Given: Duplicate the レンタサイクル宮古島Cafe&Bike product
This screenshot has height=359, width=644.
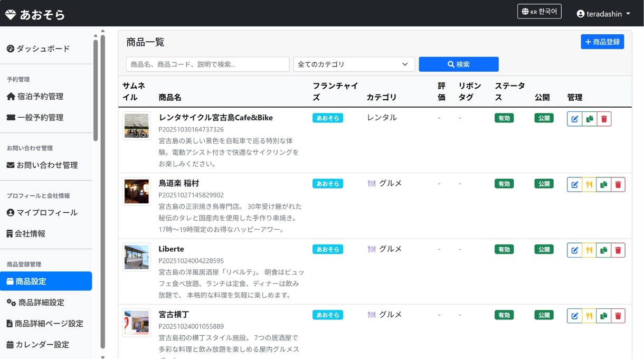Looking at the screenshot, I should pos(590,119).
